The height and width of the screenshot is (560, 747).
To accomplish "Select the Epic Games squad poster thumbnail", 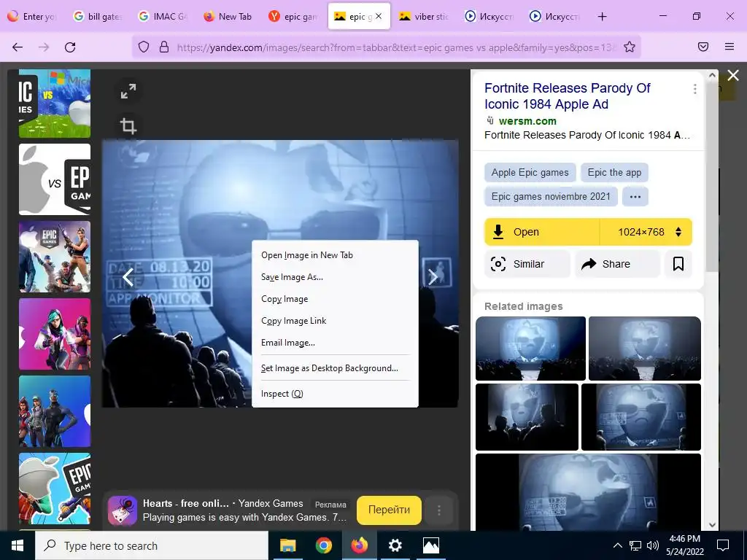I will pos(55,257).
